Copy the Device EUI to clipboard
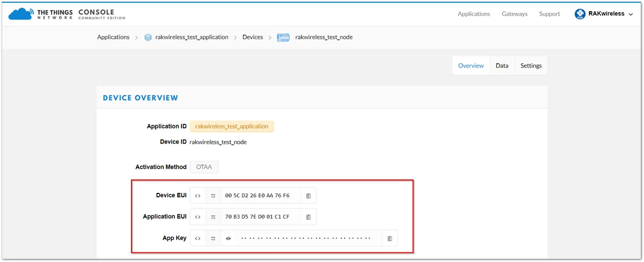The image size is (644, 262). click(x=309, y=196)
